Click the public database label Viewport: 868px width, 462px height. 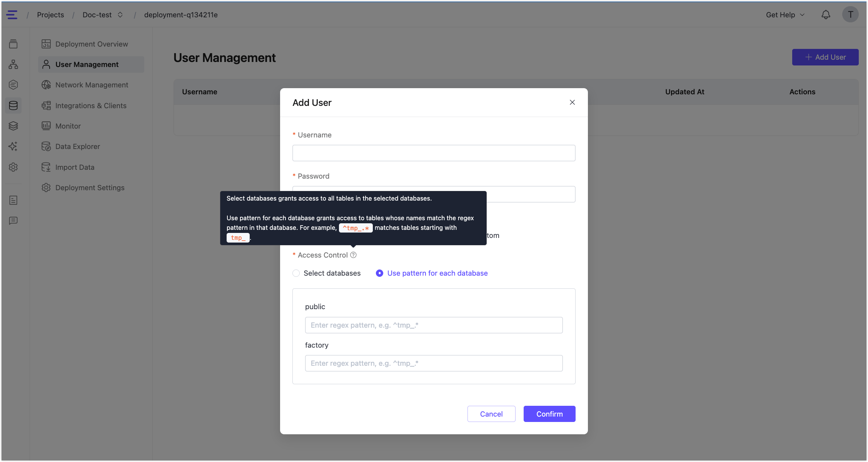[x=315, y=306]
